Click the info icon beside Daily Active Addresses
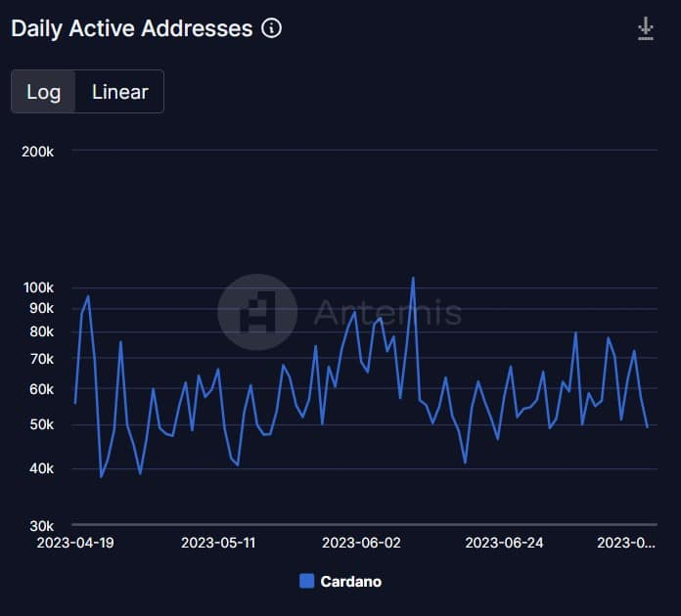This screenshot has width=681, height=616. (272, 28)
